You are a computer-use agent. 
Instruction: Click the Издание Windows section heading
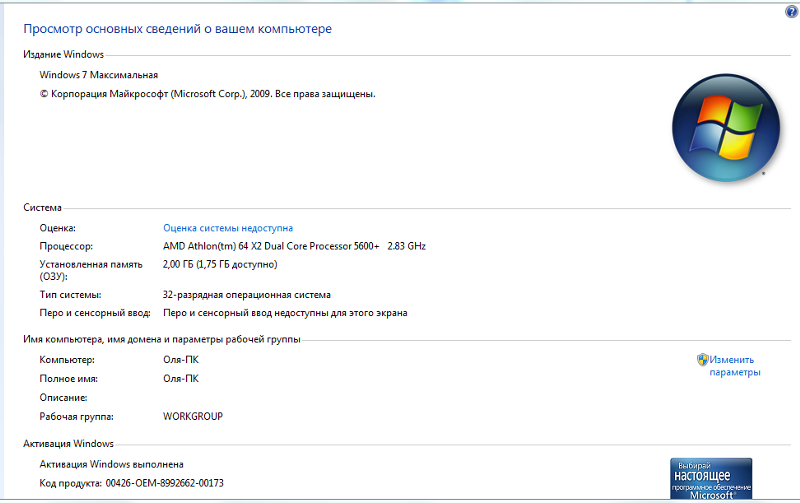pyautogui.click(x=63, y=54)
